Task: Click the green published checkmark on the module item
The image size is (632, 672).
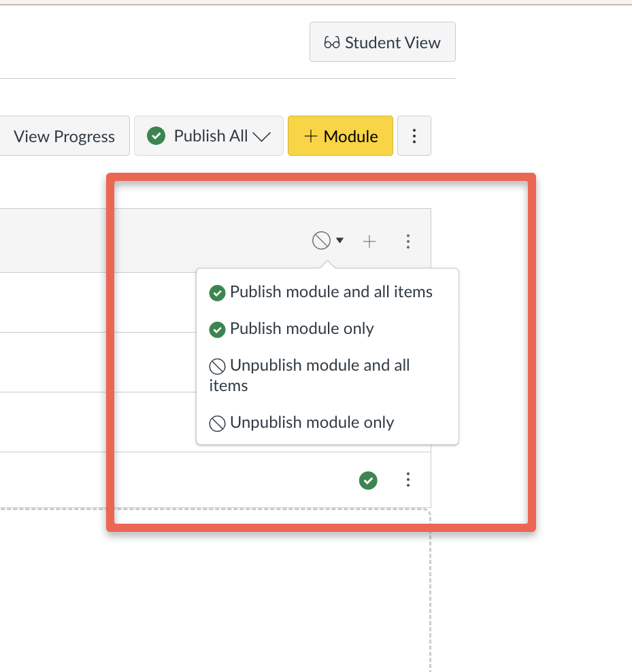Action: (368, 480)
